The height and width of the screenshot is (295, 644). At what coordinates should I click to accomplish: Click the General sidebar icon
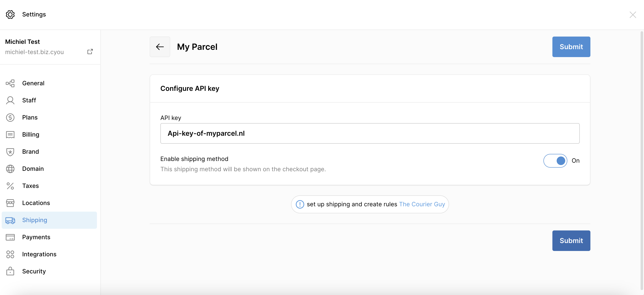tap(10, 83)
